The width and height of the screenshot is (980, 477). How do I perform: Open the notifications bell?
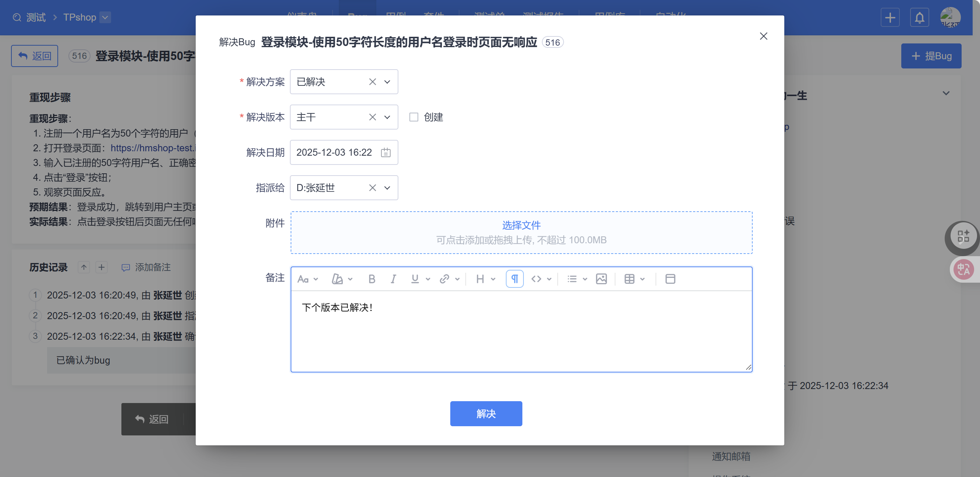coord(919,18)
